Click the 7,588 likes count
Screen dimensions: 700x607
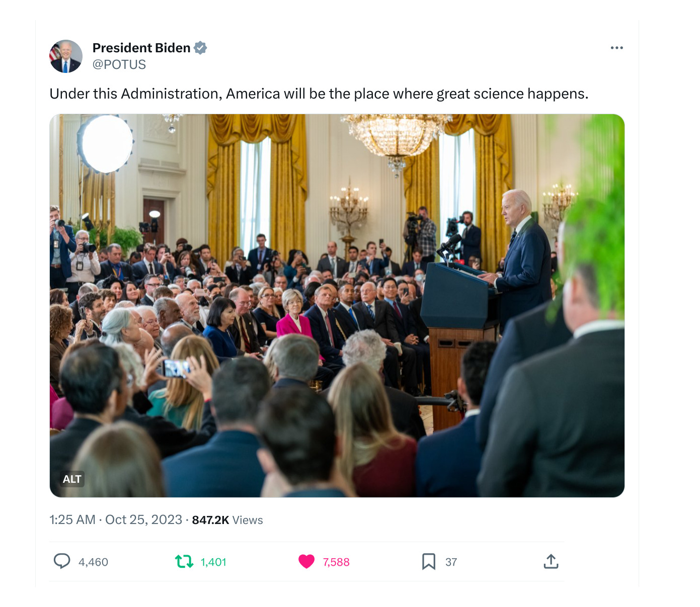point(336,562)
